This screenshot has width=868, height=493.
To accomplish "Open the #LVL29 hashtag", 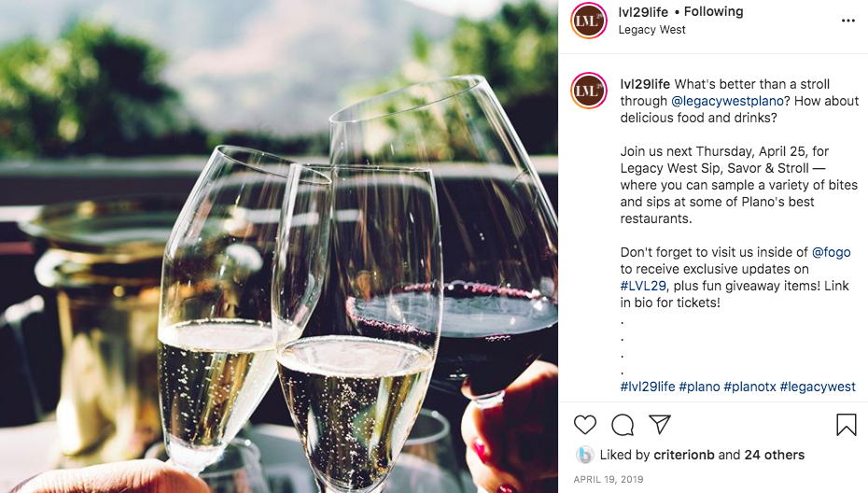I will 643,286.
